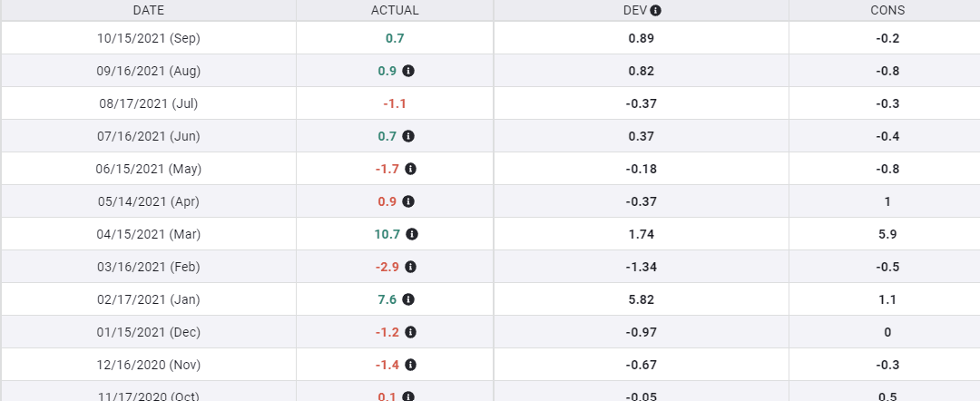The height and width of the screenshot is (401, 980).
Task: Click the 5.9 consensus value
Action: 887,234
